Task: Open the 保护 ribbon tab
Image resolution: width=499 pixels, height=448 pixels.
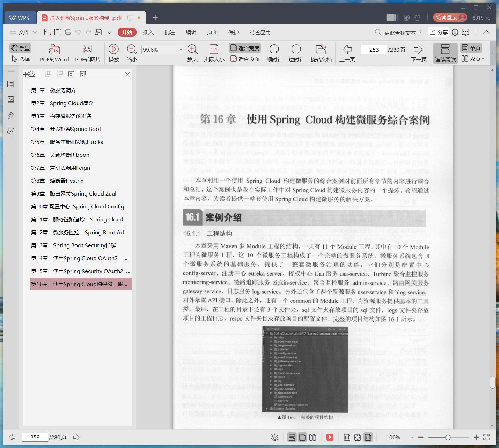Action: [234, 32]
